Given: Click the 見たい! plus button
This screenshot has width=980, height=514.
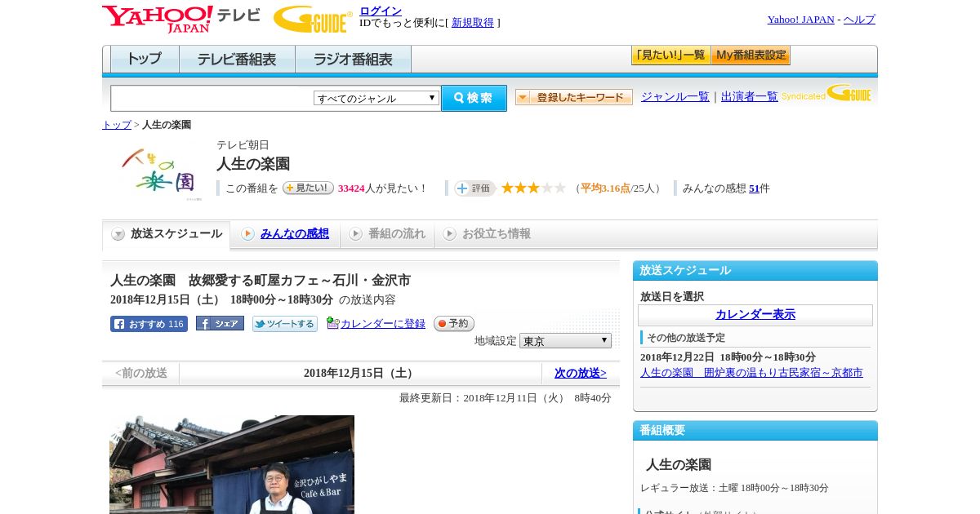Looking at the screenshot, I should click(x=308, y=188).
